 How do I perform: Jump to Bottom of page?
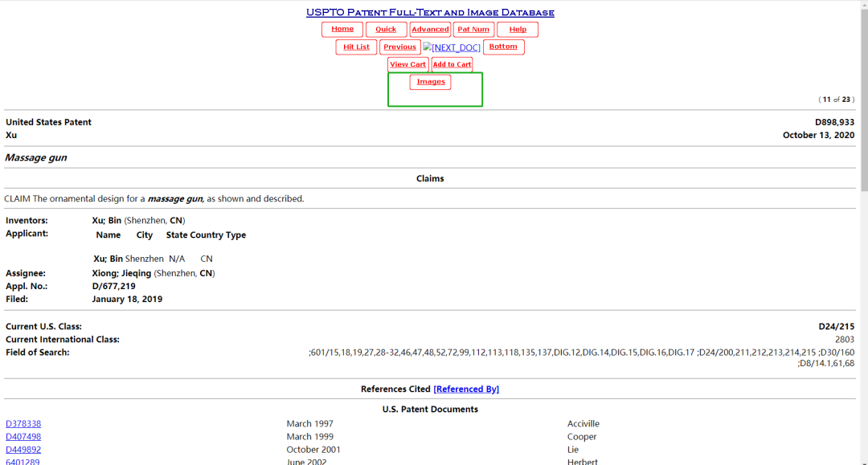(503, 47)
